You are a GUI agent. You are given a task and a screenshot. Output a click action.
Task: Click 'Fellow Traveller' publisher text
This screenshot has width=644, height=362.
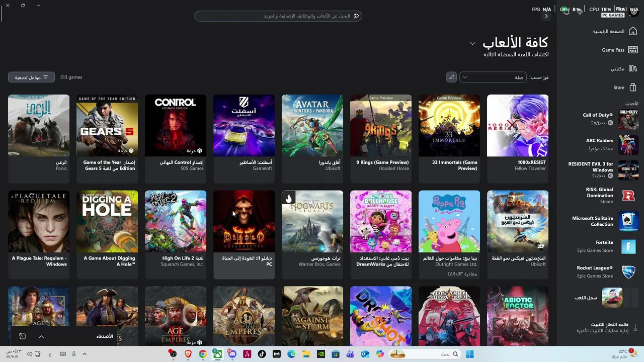tap(530, 168)
